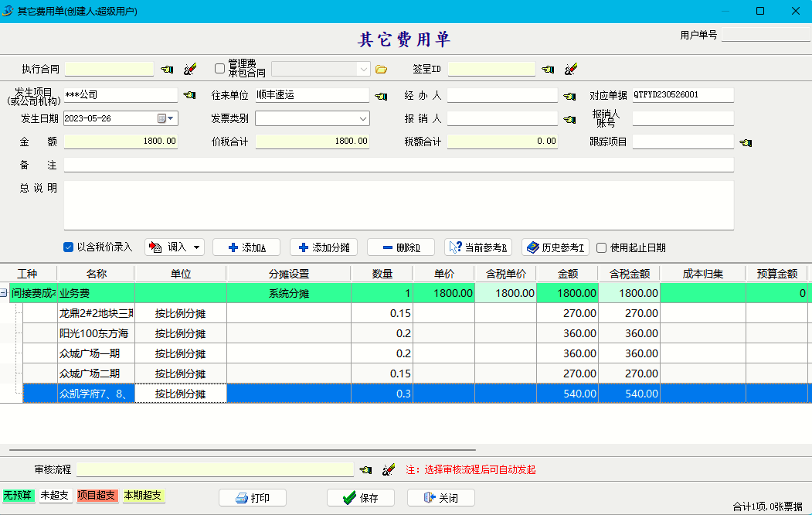Click the lookup hand icon beside 执行合同

coord(167,70)
